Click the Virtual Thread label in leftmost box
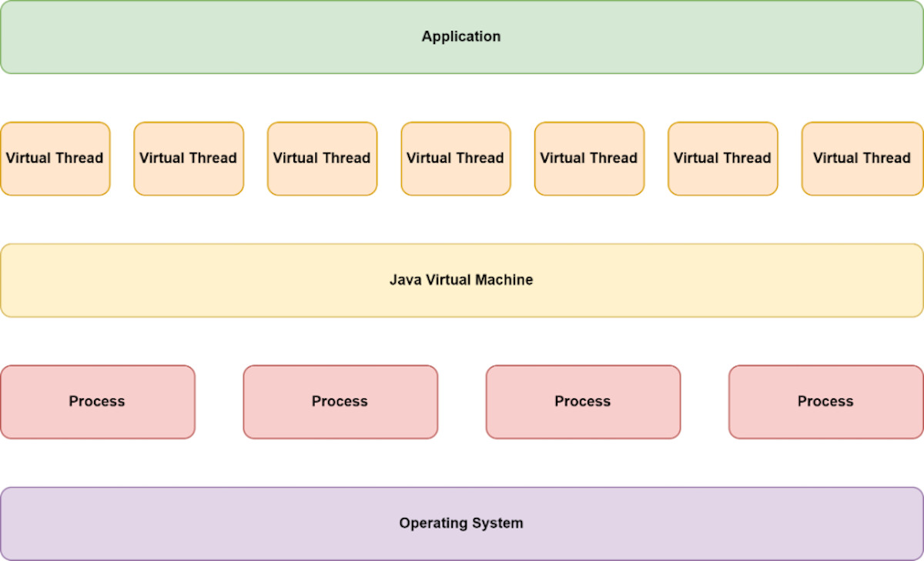Screen dimensions: 924x561 coord(55,158)
